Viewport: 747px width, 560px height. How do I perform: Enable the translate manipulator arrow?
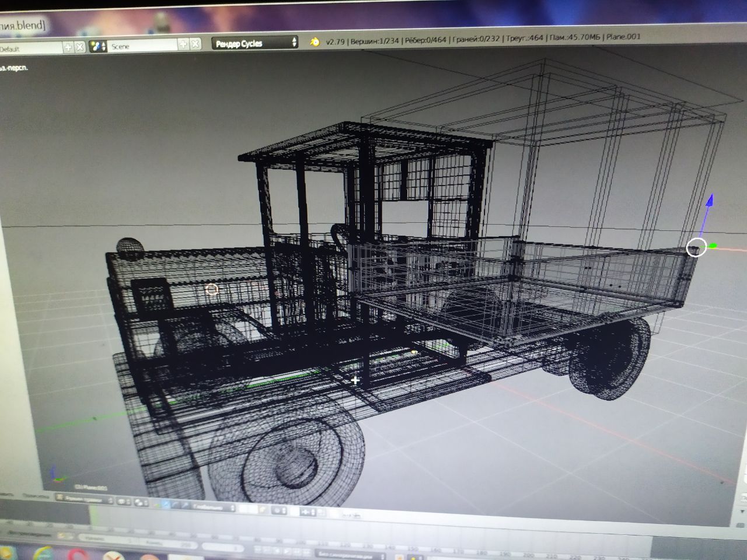pos(165,505)
